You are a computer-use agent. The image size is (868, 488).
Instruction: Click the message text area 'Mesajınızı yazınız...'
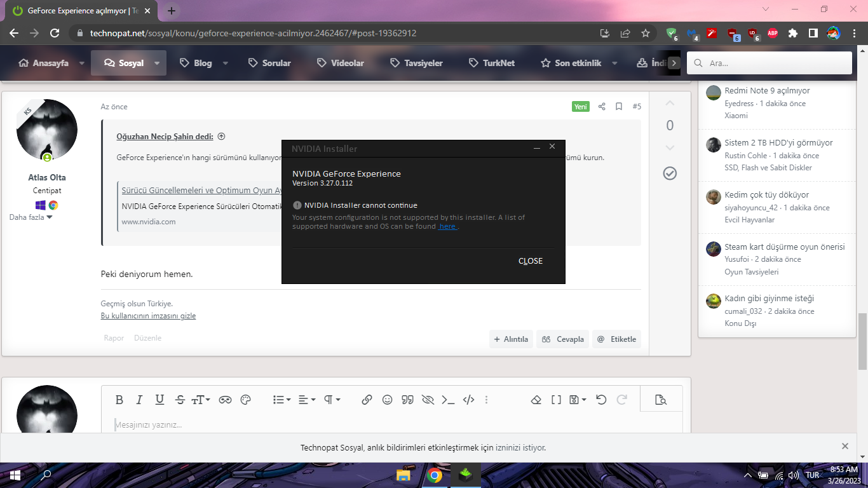[391, 424]
